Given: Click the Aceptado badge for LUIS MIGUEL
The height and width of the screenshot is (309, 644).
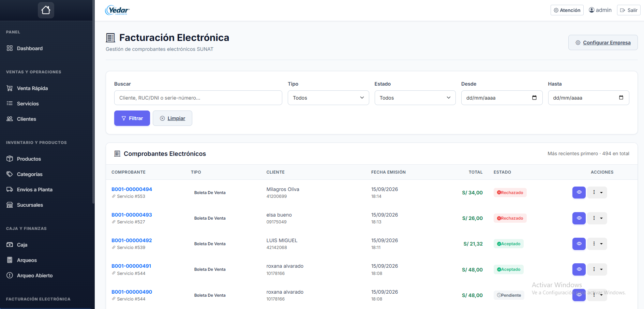Looking at the screenshot, I should pos(509,244).
